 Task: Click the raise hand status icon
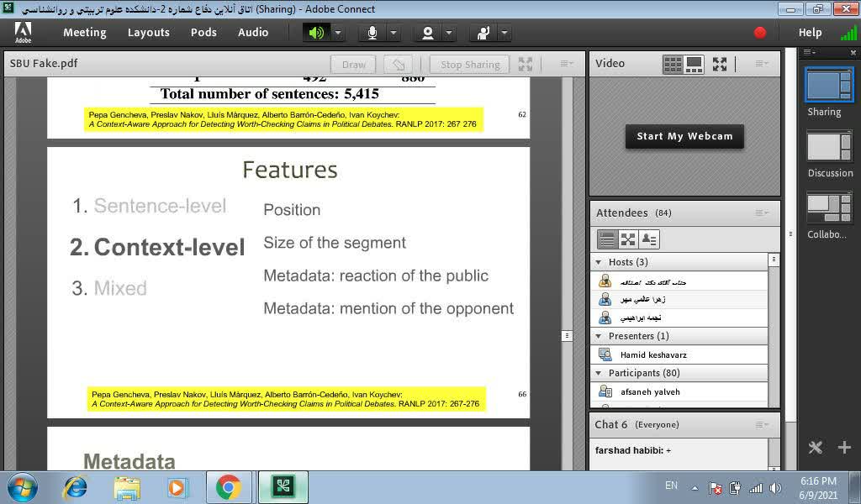click(x=483, y=33)
